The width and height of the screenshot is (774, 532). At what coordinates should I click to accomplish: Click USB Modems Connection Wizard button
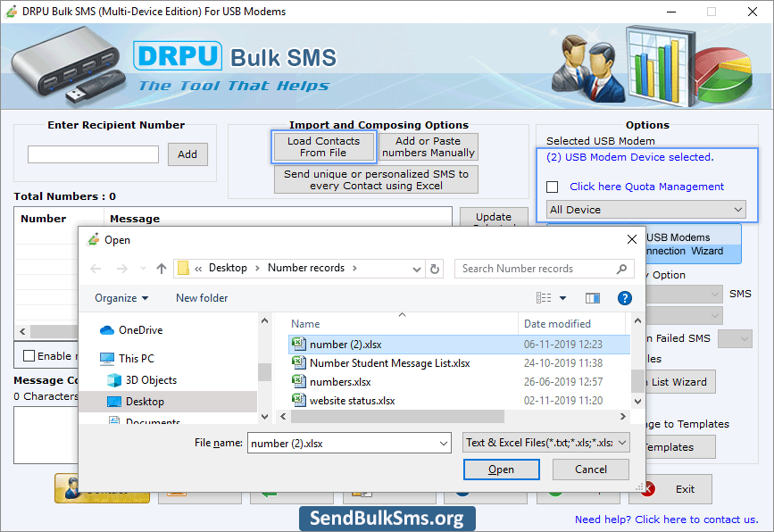(693, 244)
